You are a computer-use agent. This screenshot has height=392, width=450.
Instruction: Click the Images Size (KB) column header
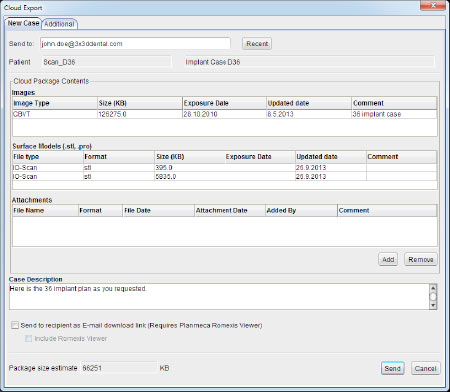point(140,103)
